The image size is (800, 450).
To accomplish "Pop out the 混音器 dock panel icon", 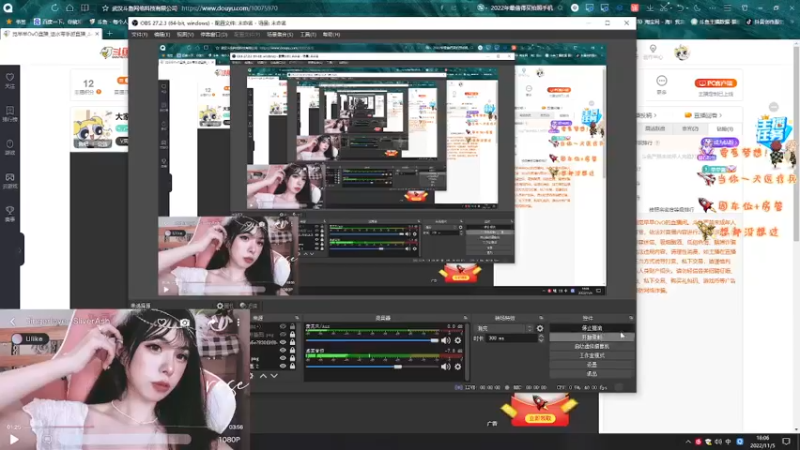I will click(x=465, y=318).
